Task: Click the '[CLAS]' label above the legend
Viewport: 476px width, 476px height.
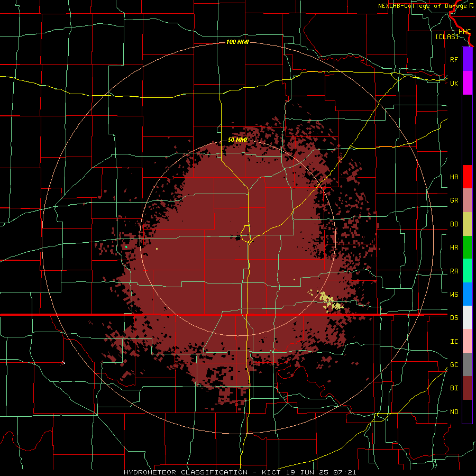Action: point(447,36)
